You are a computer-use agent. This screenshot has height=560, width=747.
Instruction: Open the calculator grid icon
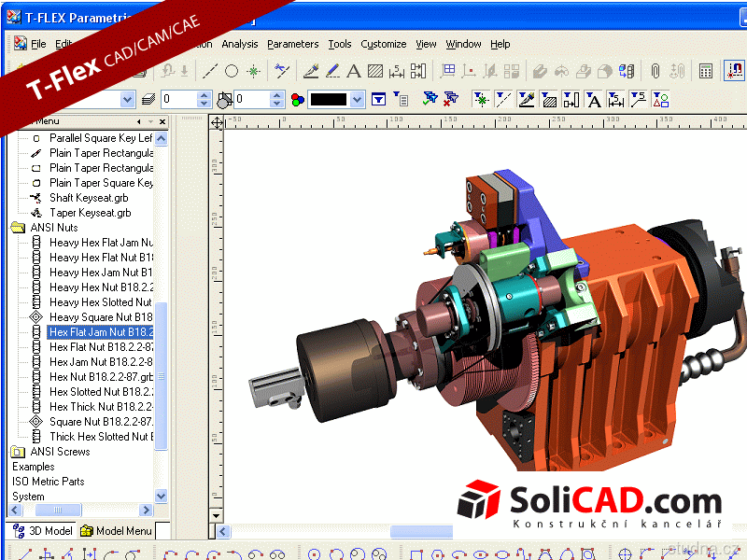(706, 72)
